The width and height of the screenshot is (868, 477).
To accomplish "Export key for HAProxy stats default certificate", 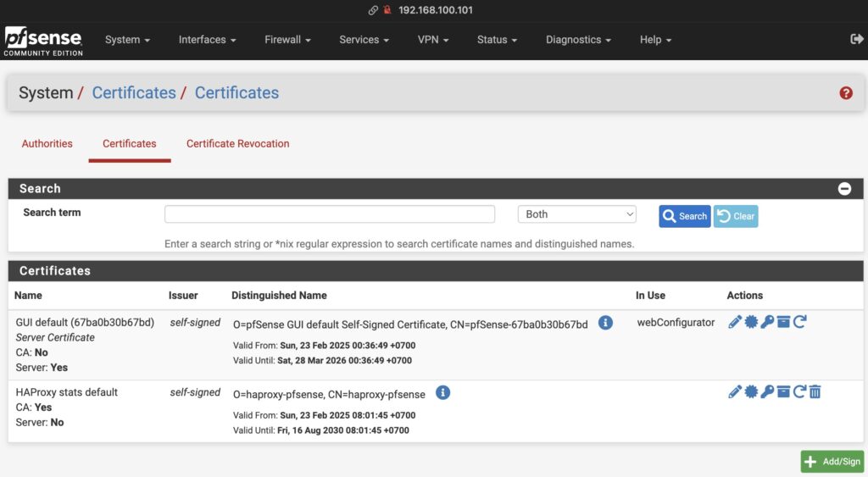I will [766, 391].
